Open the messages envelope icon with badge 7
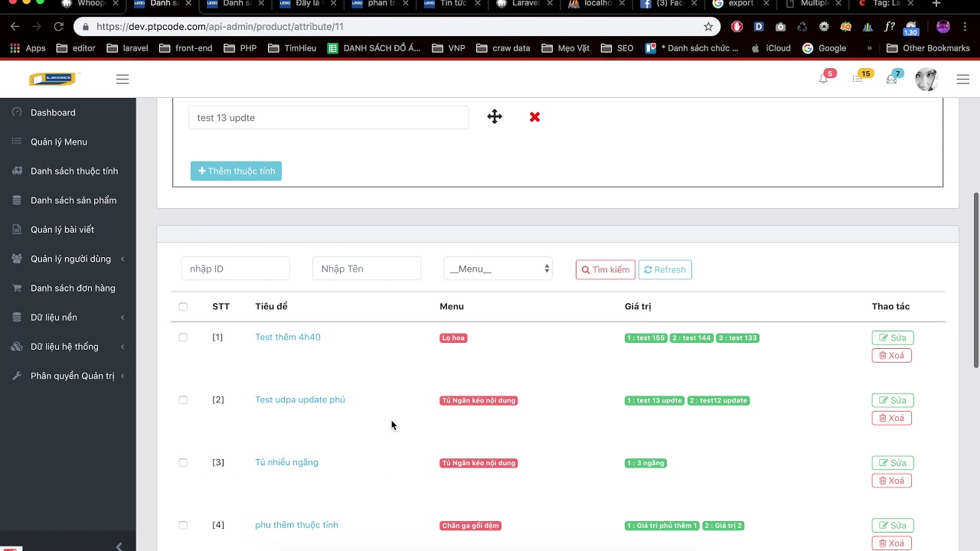 891,79
